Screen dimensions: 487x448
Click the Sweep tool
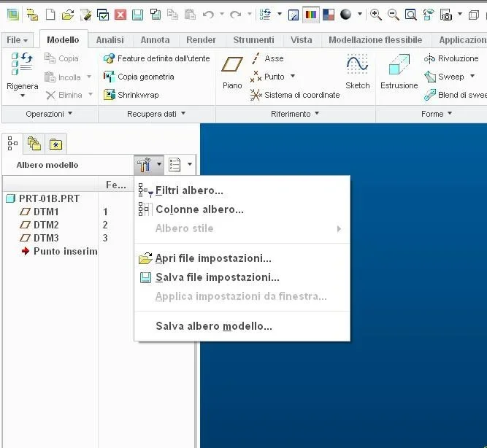coord(444,77)
